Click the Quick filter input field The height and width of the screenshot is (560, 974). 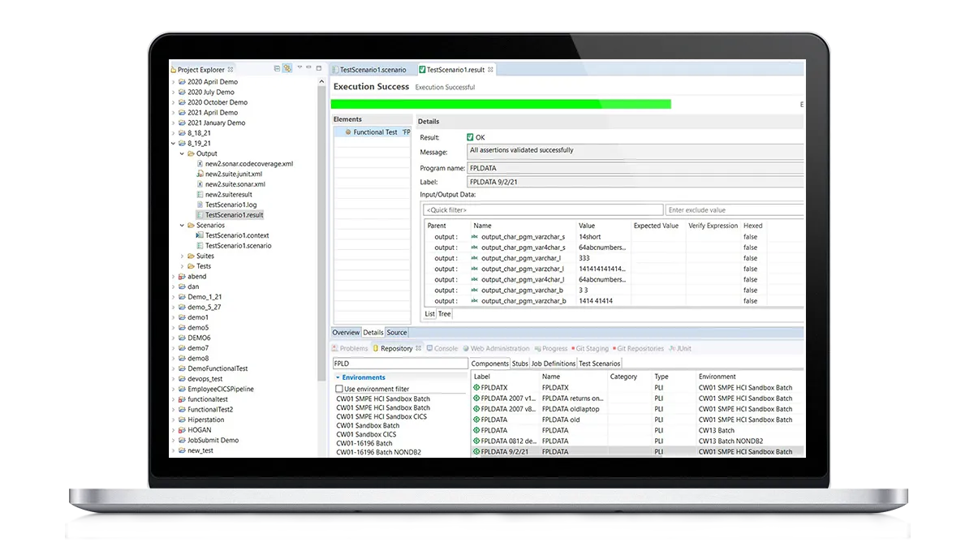[543, 209]
